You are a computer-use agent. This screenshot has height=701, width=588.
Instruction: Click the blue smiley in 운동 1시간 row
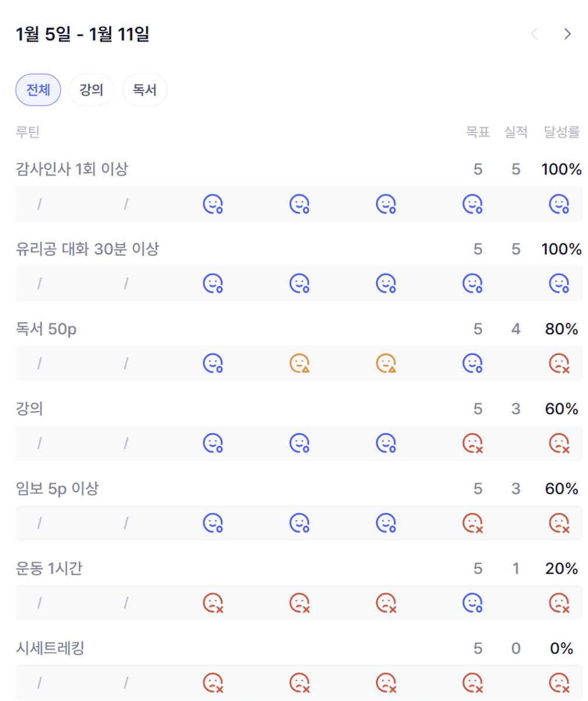(472, 602)
